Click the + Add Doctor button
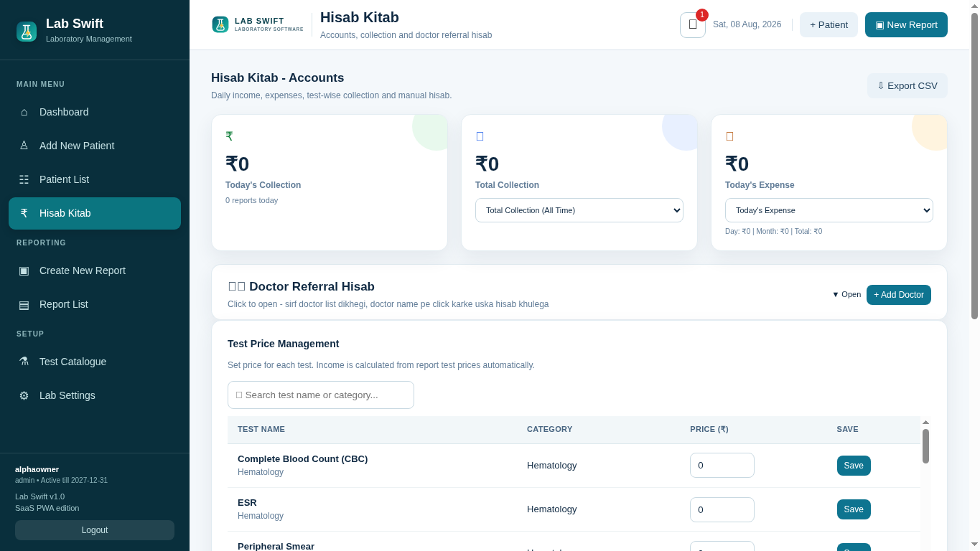Image resolution: width=980 pixels, height=551 pixels. 899,295
